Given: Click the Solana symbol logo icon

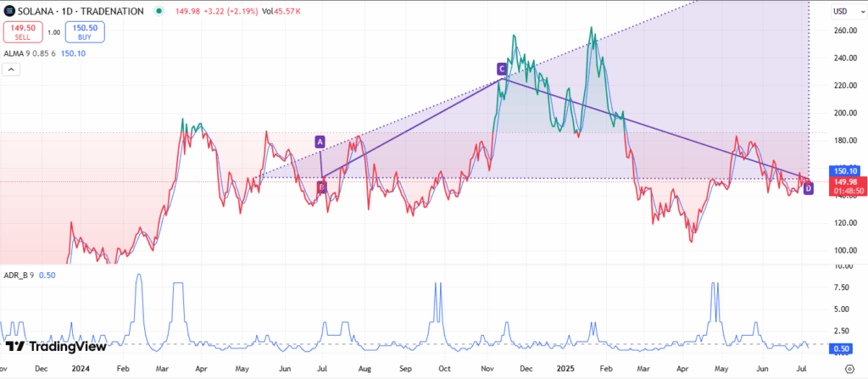Looking at the screenshot, I should [x=8, y=11].
